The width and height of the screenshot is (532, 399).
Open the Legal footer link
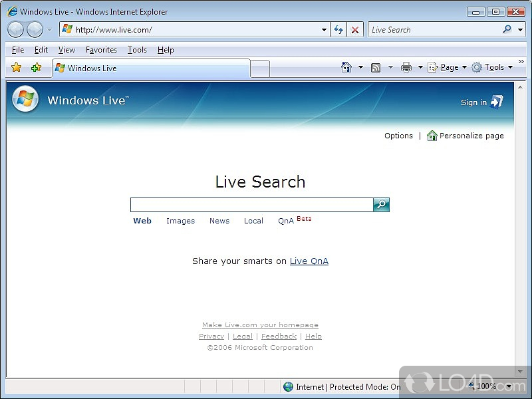coord(243,336)
